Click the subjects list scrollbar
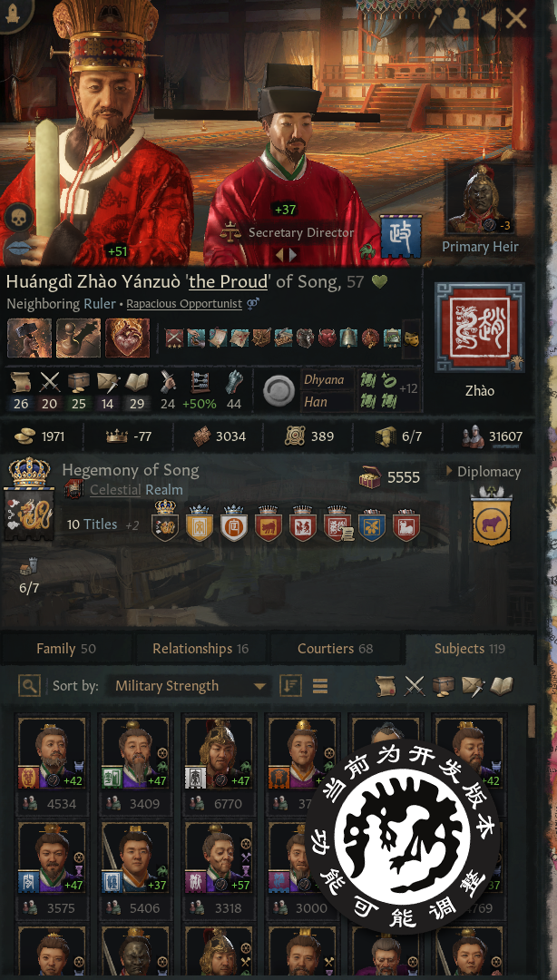Screen dimensions: 557x980 (532, 721)
